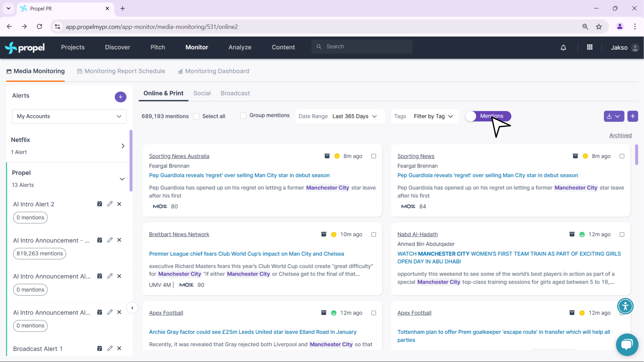
Task: Click the top Search field
Action: pos(362,47)
